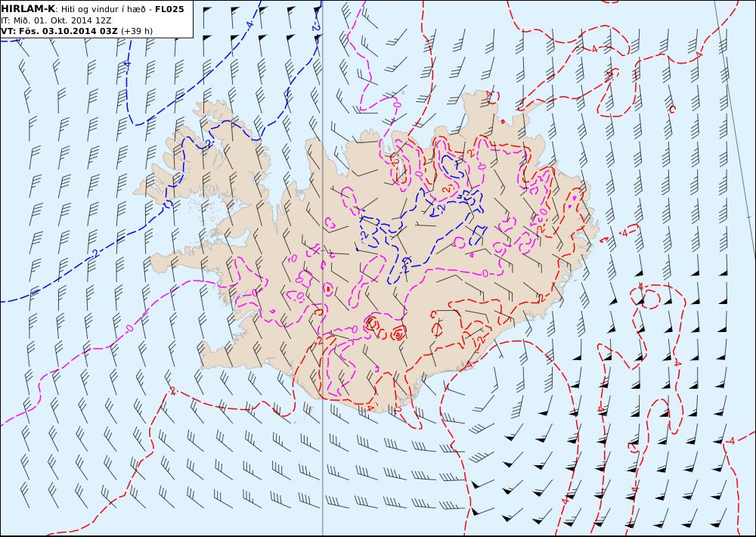Click the magenta 0 contour label over the southwest ocean
Screen dimensions: 756x537
[x=129, y=328]
